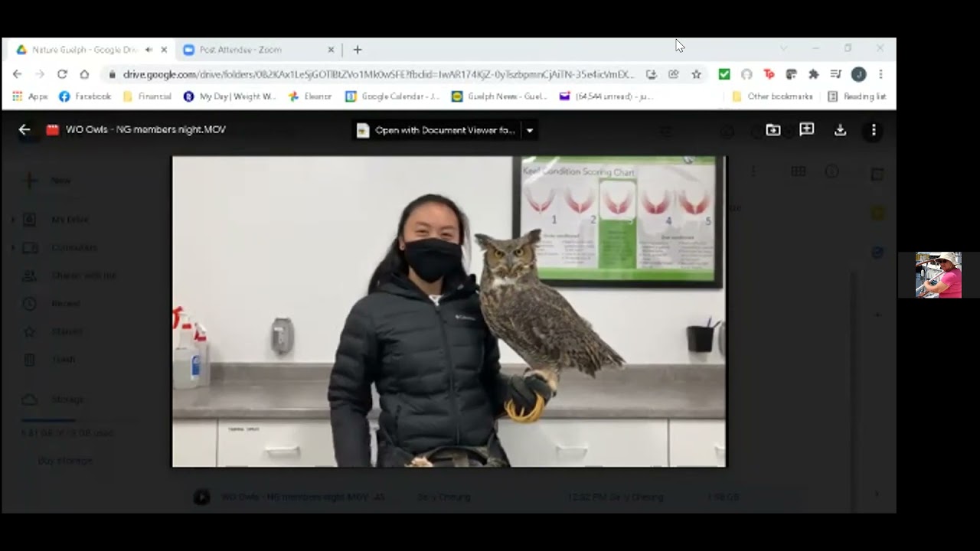Open the Google Calendar bookmark
The width and height of the screenshot is (980, 551).
click(x=393, y=96)
